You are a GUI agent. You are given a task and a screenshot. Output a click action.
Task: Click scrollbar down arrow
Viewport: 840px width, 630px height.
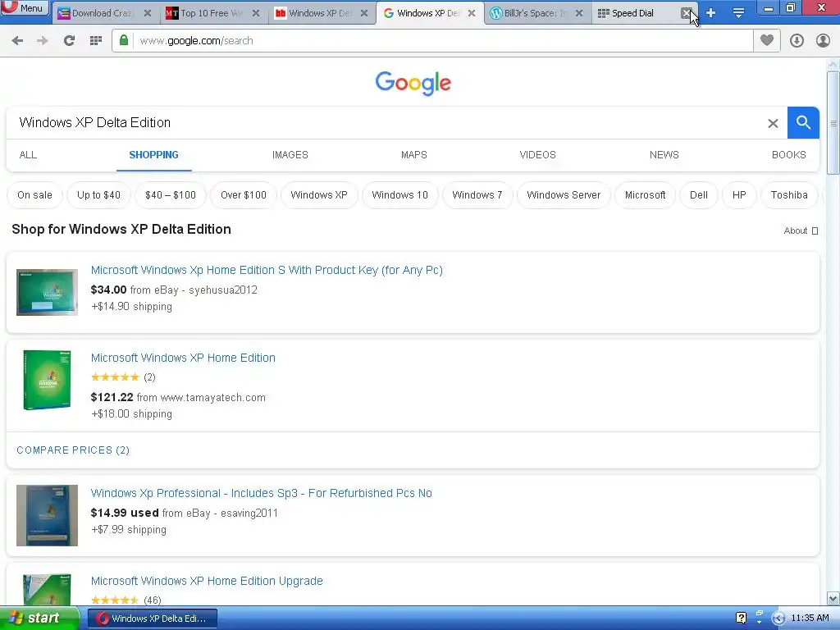833,598
